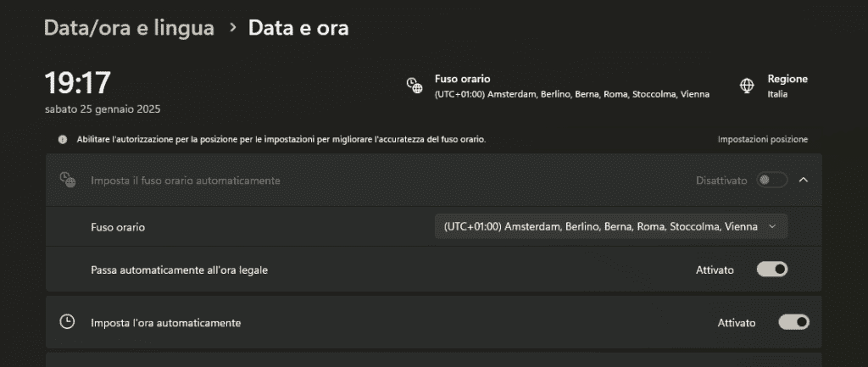
Task: Click the sabato 25 gennaio 2025 date text
Action: [103, 109]
